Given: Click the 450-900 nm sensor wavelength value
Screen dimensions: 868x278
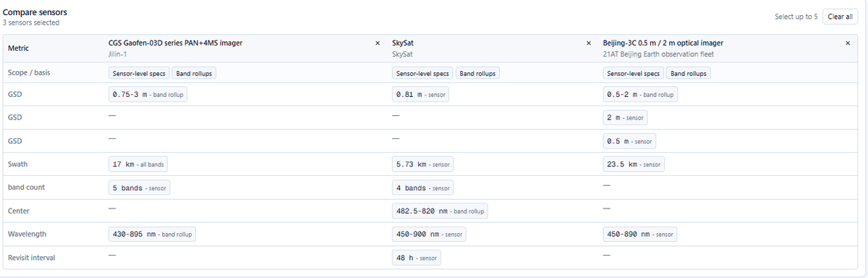Looking at the screenshot, I should (x=430, y=234).
